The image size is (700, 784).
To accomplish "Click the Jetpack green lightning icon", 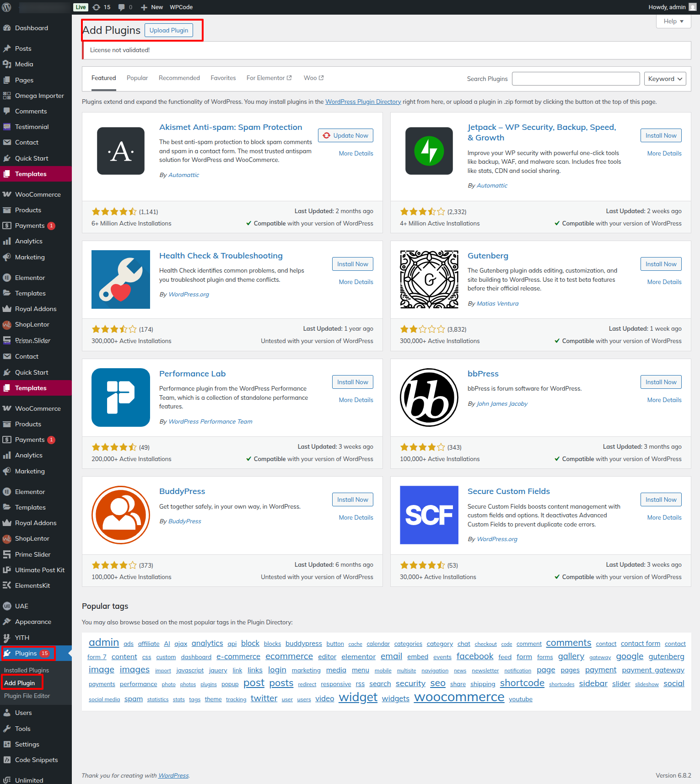I will (429, 151).
